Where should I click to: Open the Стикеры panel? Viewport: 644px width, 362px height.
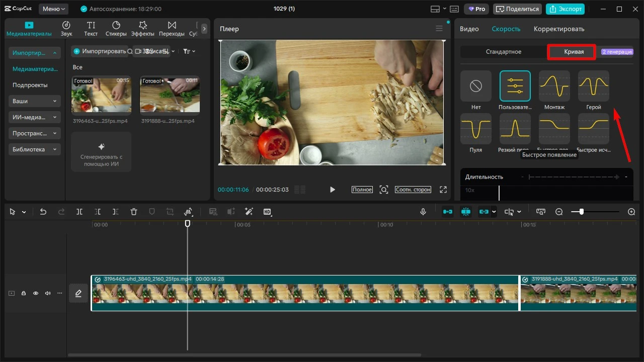coord(116,29)
